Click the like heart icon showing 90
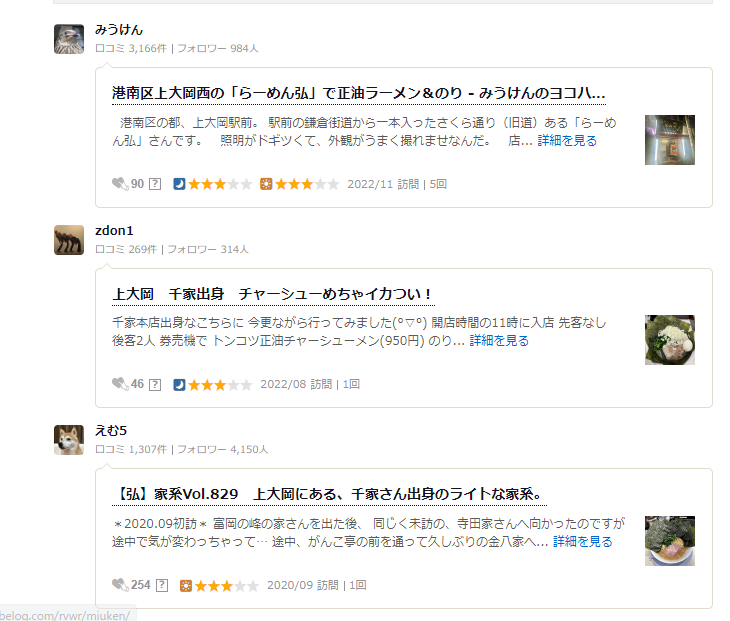 click(x=120, y=184)
